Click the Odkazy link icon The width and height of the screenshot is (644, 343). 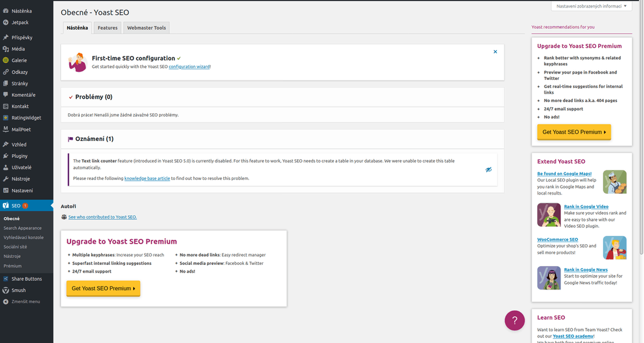click(6, 72)
